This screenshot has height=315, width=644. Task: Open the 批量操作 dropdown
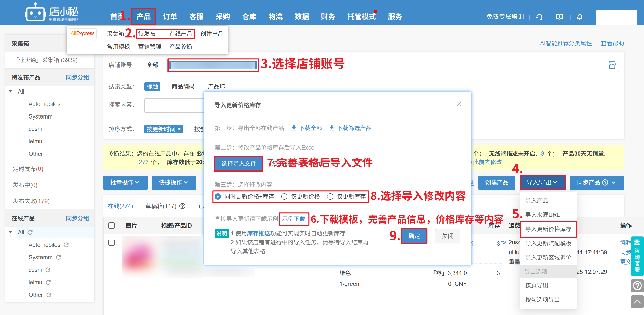point(125,182)
